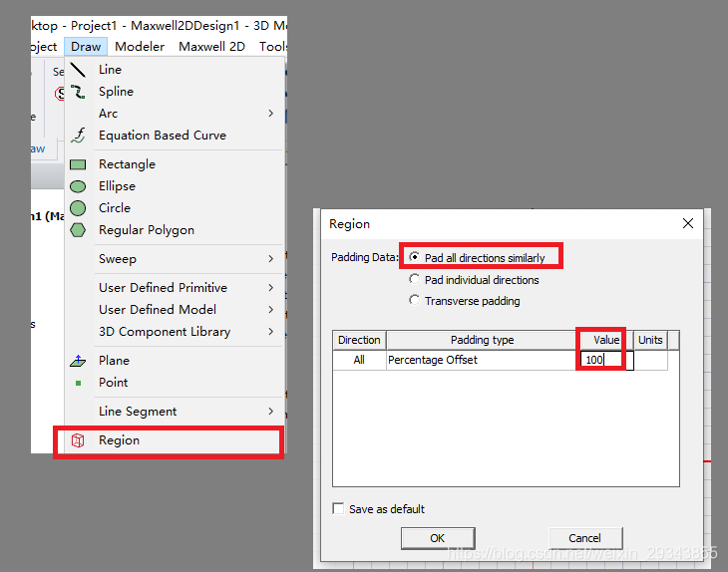Click the Region cube icon

(x=78, y=440)
